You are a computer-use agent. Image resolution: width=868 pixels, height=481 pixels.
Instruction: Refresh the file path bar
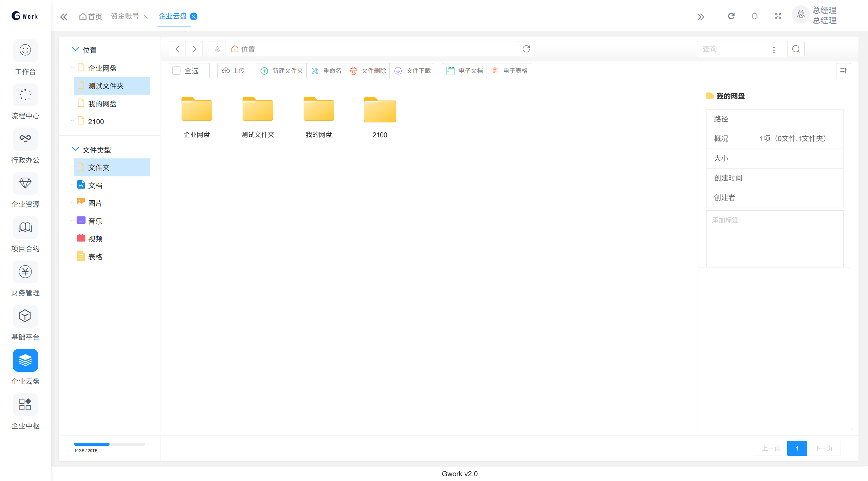tap(526, 49)
